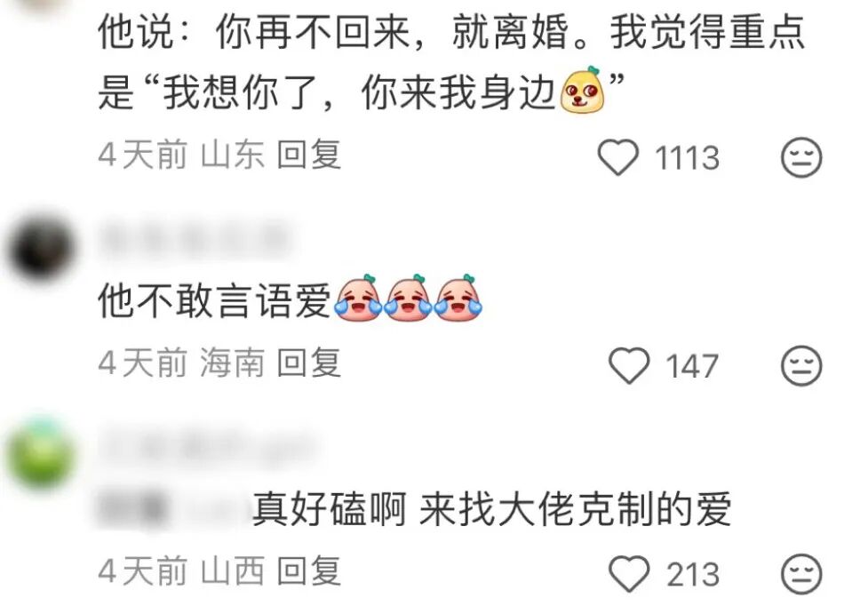Dislike the Shanxi (山西) comment
The image size is (868, 606).
coord(801,573)
